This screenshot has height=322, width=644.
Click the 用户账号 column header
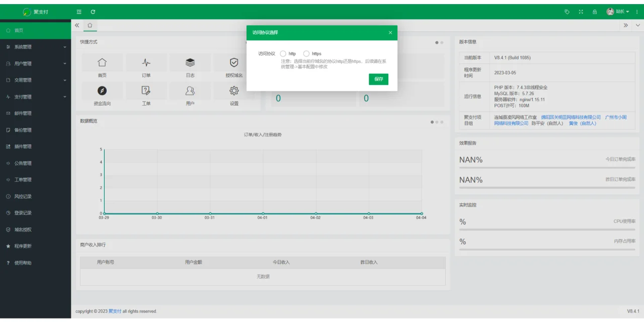106,262
